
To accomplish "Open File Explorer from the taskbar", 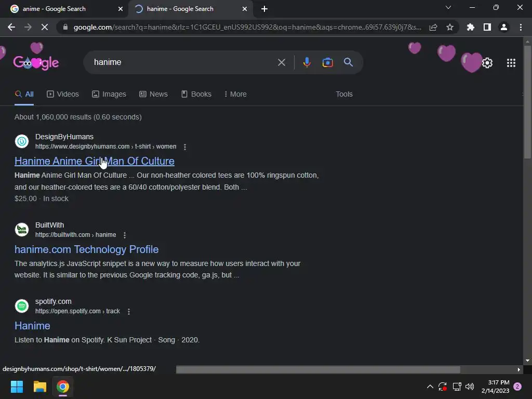I will 39,387.
